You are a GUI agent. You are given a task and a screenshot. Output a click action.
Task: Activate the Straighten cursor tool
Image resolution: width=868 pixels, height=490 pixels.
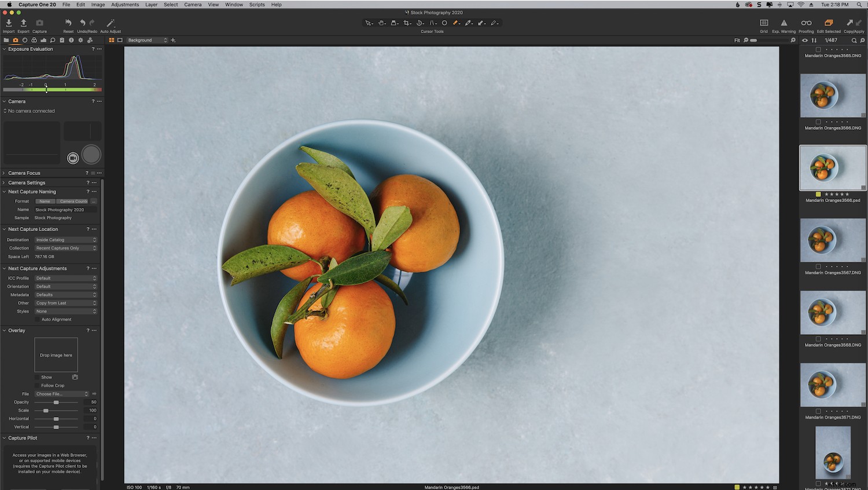coord(420,23)
